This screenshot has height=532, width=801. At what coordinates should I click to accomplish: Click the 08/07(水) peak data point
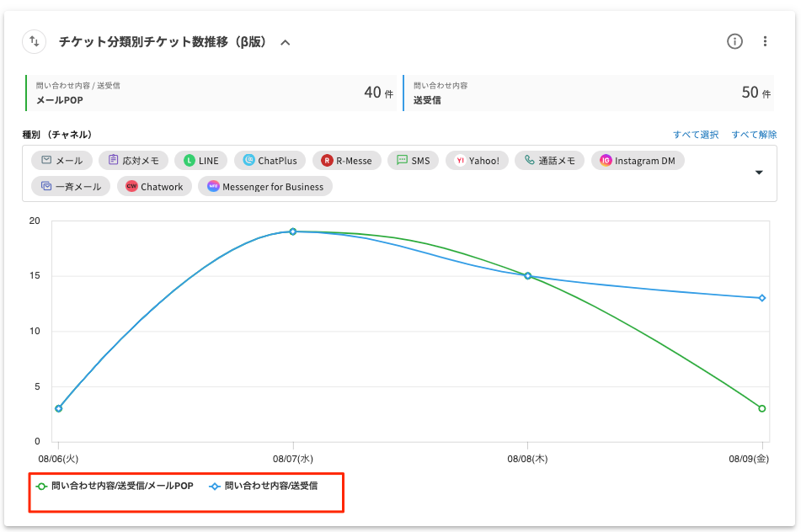[x=293, y=231]
